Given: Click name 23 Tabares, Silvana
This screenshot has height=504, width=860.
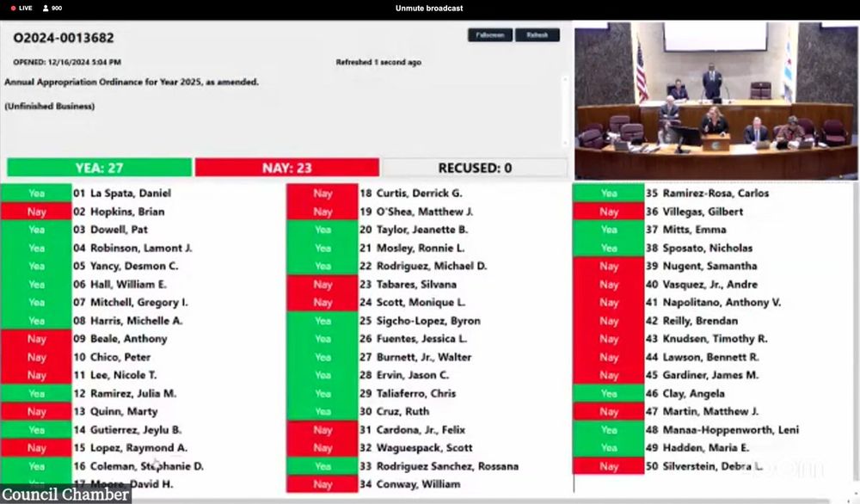Looking at the screenshot, I should [408, 284].
